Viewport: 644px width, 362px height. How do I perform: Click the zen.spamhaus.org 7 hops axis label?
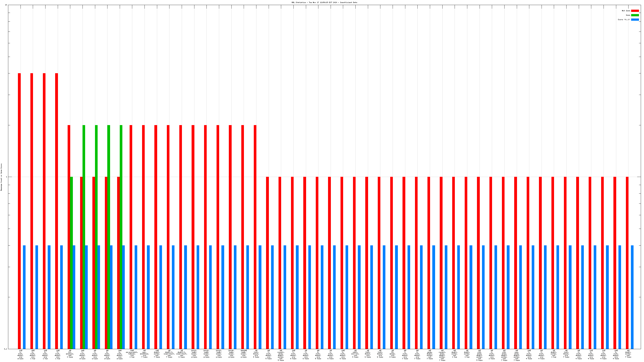(144, 354)
